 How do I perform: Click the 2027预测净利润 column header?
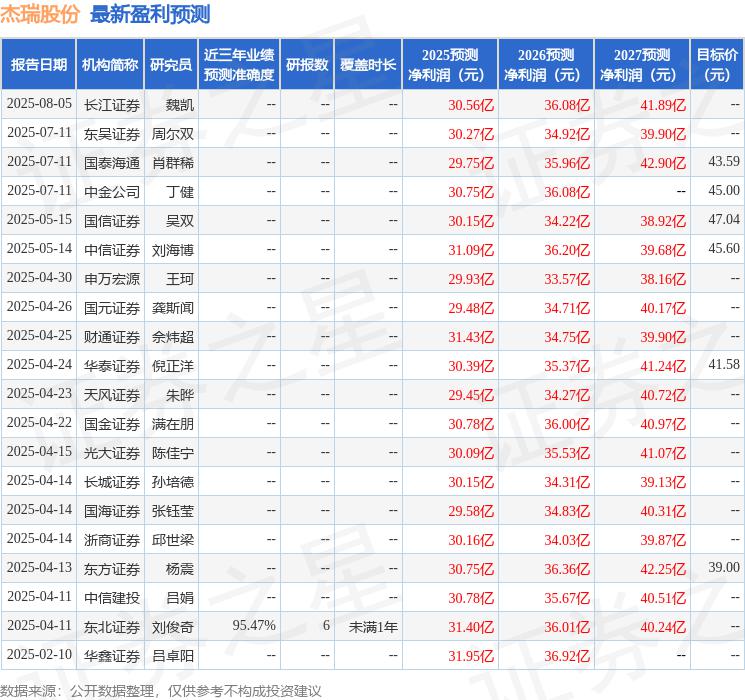(x=642, y=65)
